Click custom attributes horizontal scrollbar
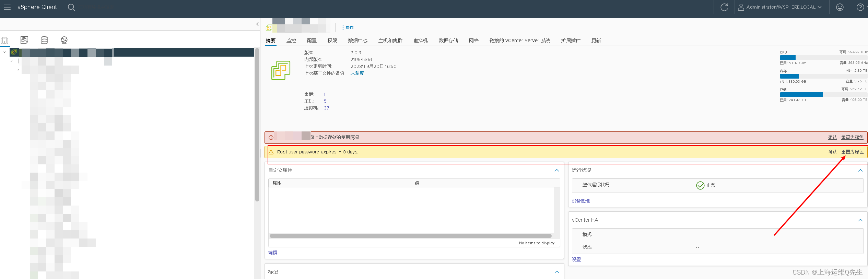 point(411,236)
